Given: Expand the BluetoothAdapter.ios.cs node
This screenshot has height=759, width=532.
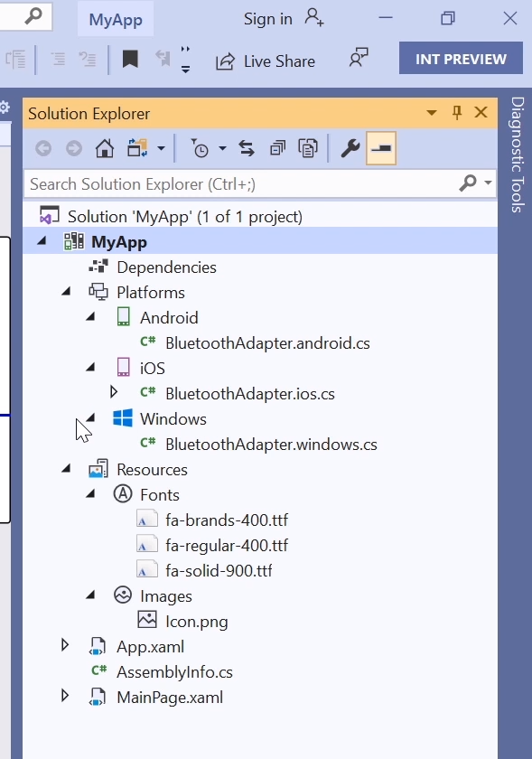Looking at the screenshot, I should click(114, 391).
